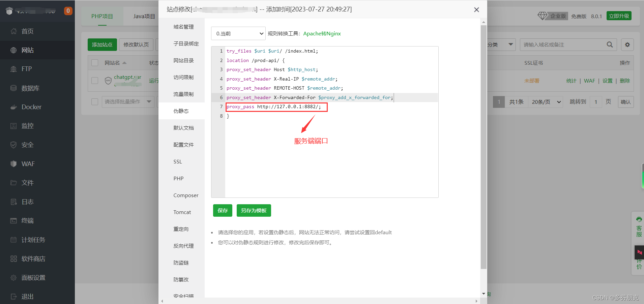
Task: Click the 修改默认页 button
Action: (136, 44)
